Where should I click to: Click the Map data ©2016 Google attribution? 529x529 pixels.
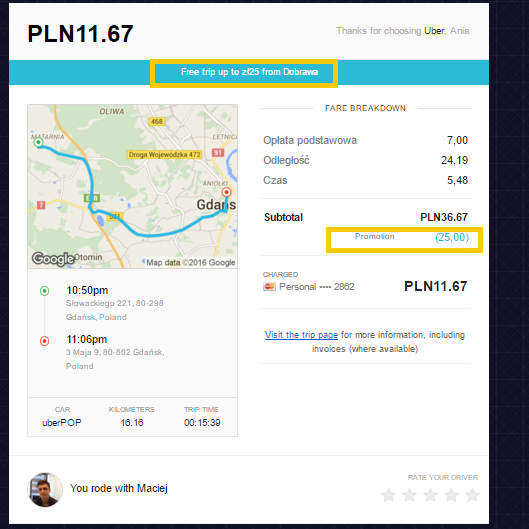(x=190, y=262)
